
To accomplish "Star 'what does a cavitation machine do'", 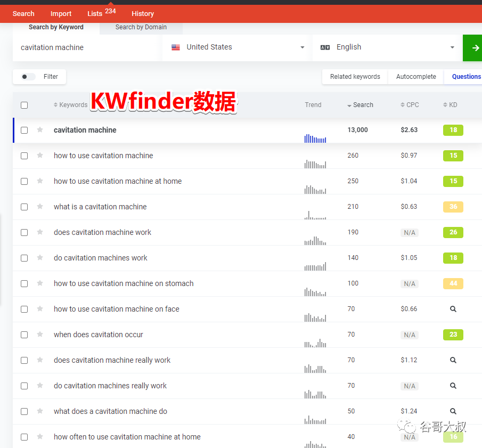I will [40, 411].
